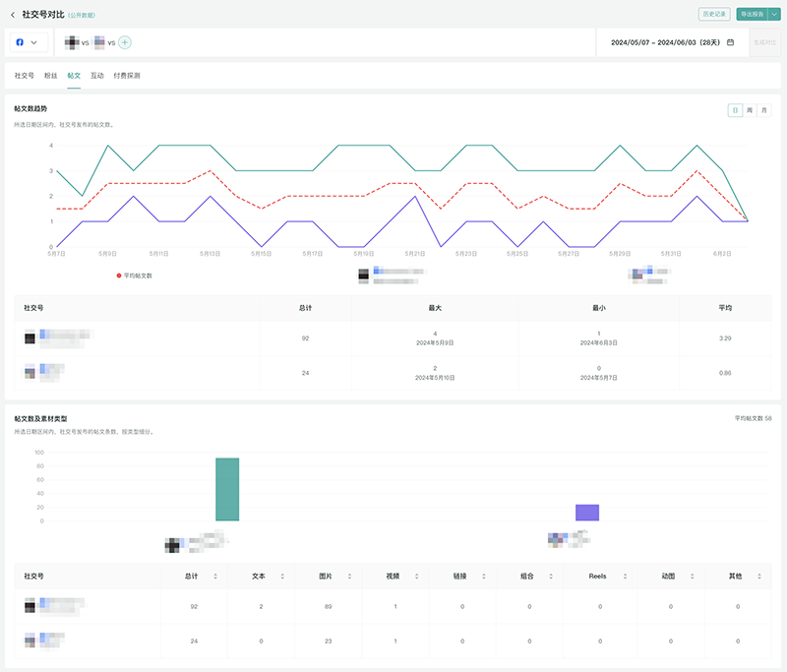Switch to the 互动 tab

click(x=96, y=75)
